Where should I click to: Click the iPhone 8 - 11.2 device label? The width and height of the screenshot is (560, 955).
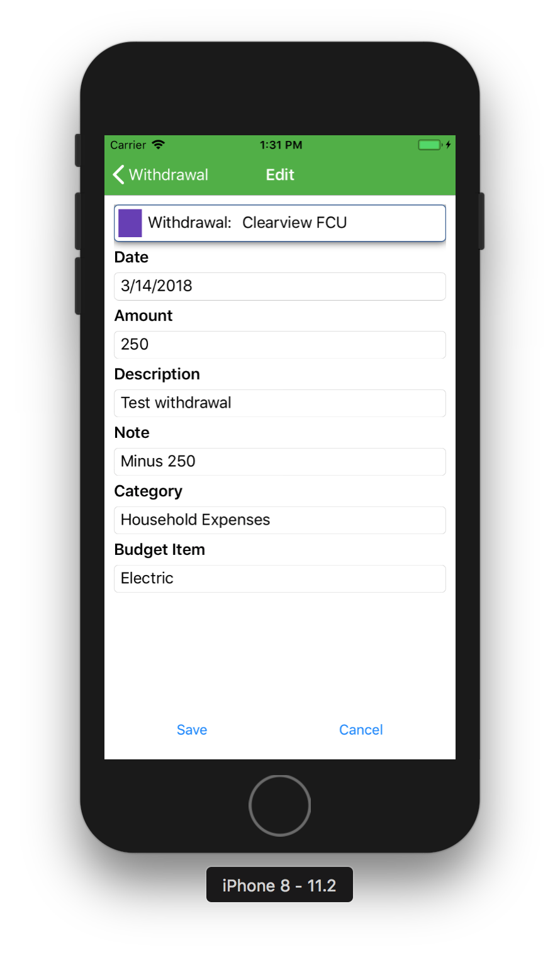coord(279,885)
